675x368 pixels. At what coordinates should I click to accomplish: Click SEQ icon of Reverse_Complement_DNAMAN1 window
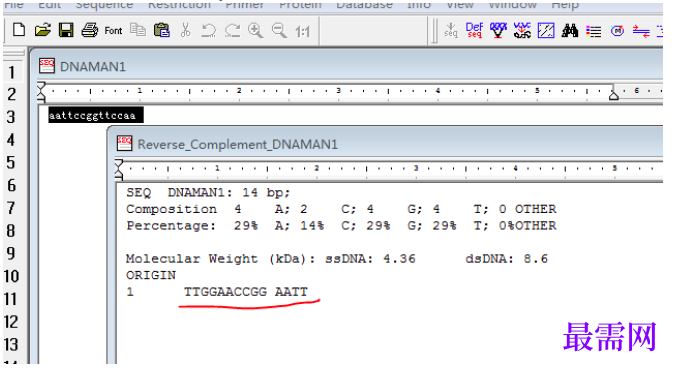pos(124,143)
